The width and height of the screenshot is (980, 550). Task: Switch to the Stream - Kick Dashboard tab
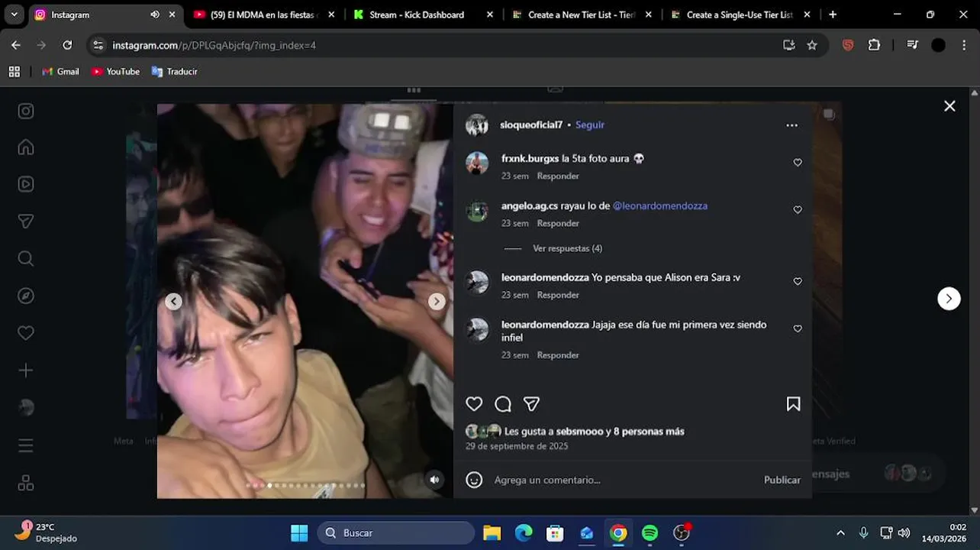[x=424, y=15]
